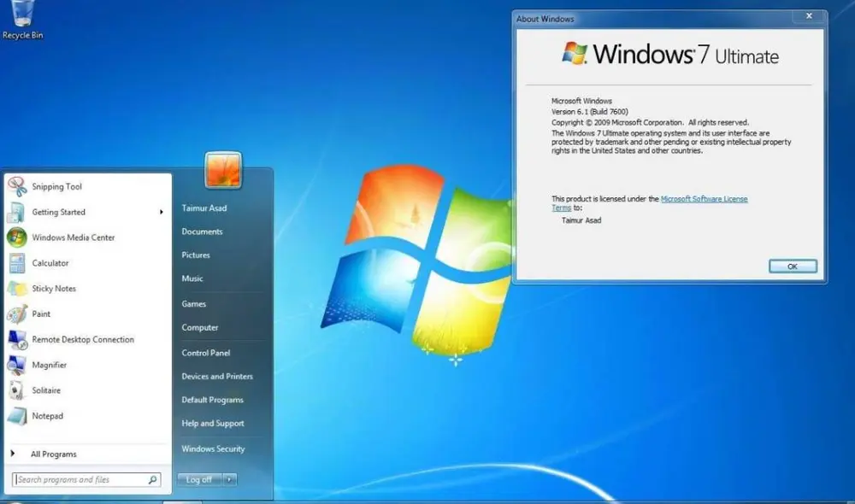Click the user account picture for Taimur Asad
855x504 pixels.
222,169
